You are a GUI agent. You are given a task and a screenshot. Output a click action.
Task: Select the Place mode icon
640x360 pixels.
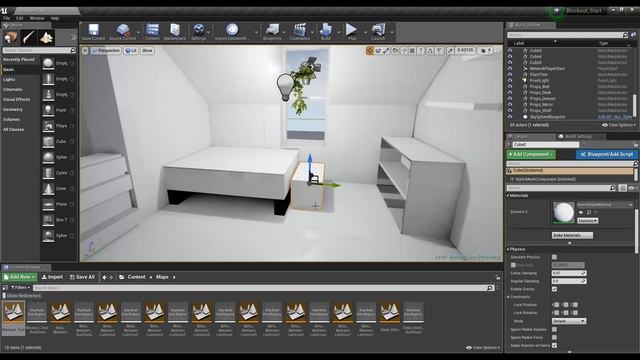[11, 38]
